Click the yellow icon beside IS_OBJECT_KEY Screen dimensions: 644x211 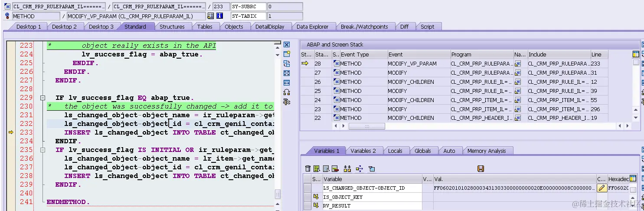[316, 197]
